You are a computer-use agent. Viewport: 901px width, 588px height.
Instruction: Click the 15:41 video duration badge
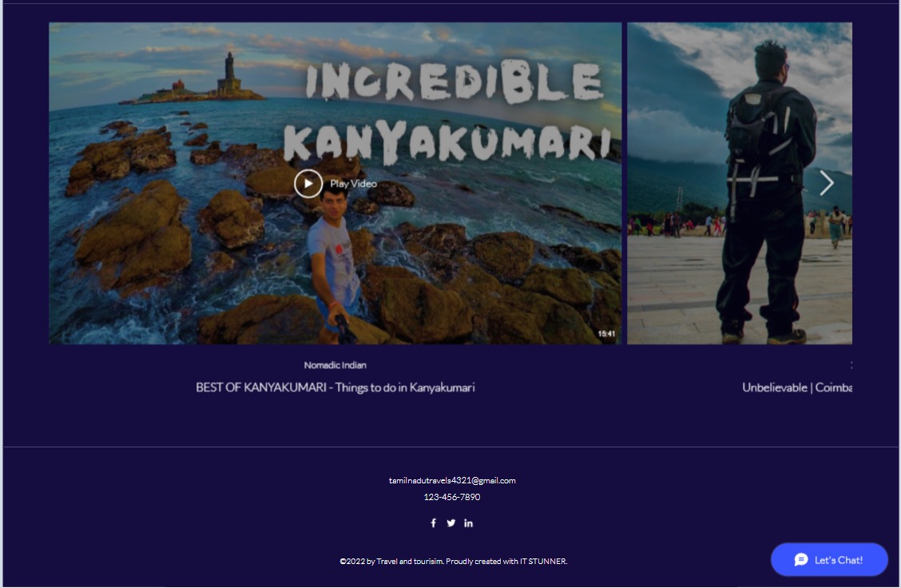[606, 333]
